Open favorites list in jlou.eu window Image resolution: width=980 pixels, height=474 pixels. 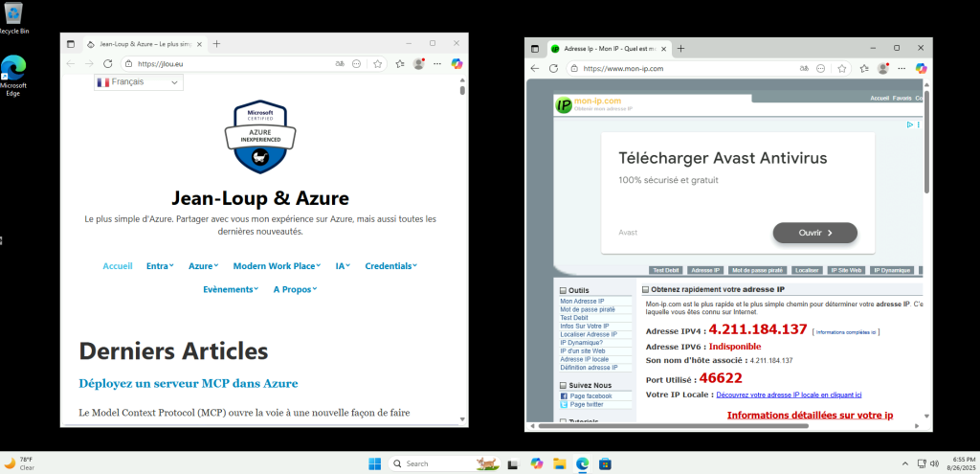[x=400, y=64]
